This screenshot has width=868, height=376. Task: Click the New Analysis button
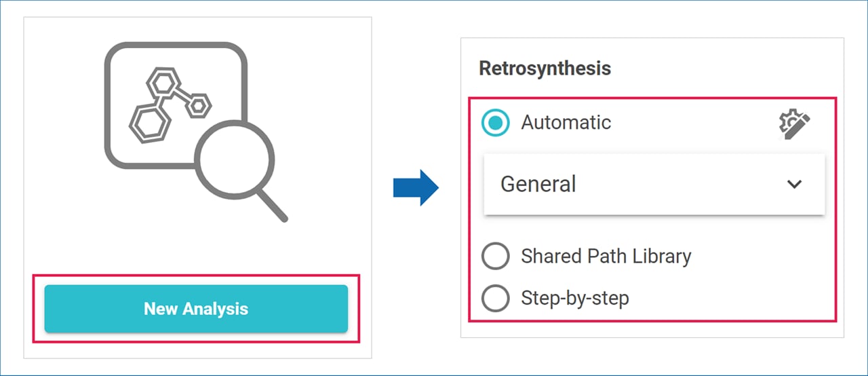click(196, 309)
